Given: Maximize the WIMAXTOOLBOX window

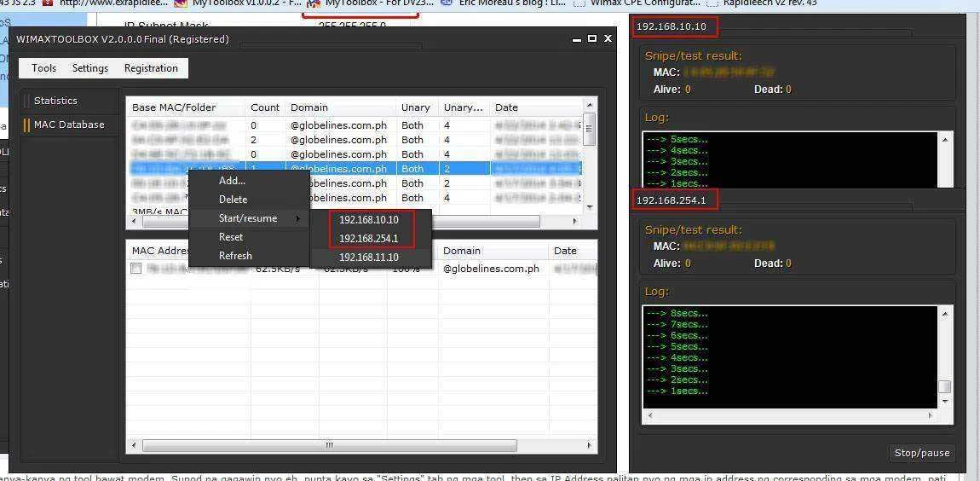Looking at the screenshot, I should pos(592,38).
